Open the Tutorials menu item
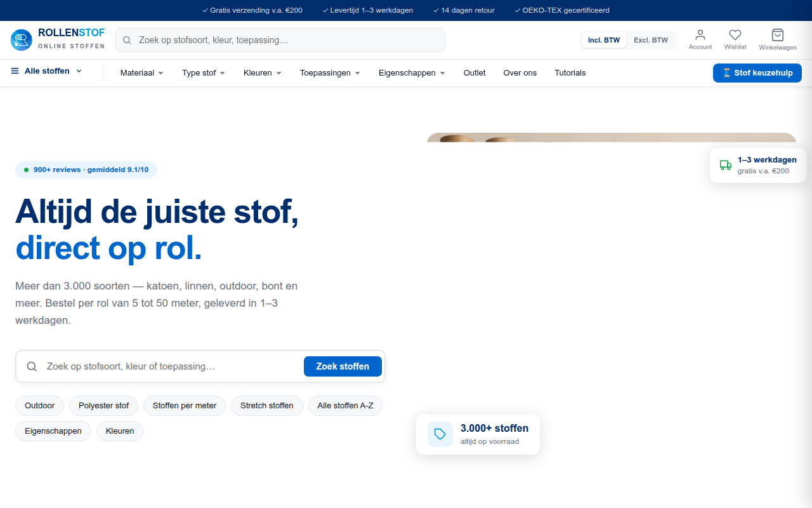 coord(570,73)
